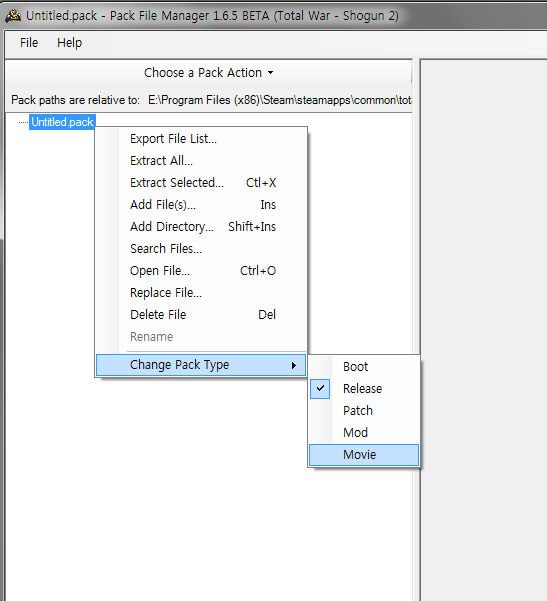Set pack type to Movie
The width and height of the screenshot is (547, 601).
click(364, 455)
